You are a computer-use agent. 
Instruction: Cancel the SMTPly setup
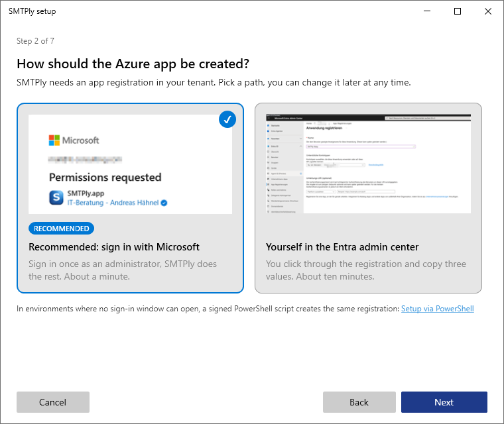(x=52, y=402)
